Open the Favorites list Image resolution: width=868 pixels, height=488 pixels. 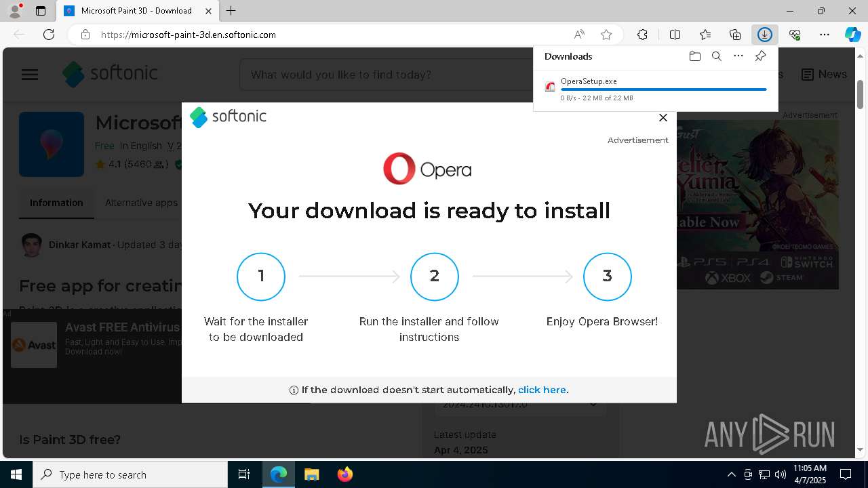point(705,35)
